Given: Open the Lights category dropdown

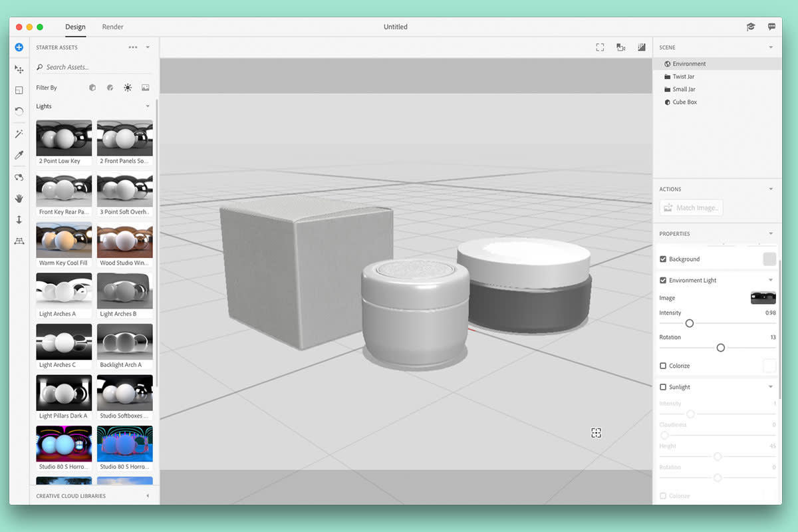Looking at the screenshot, I should pos(148,106).
